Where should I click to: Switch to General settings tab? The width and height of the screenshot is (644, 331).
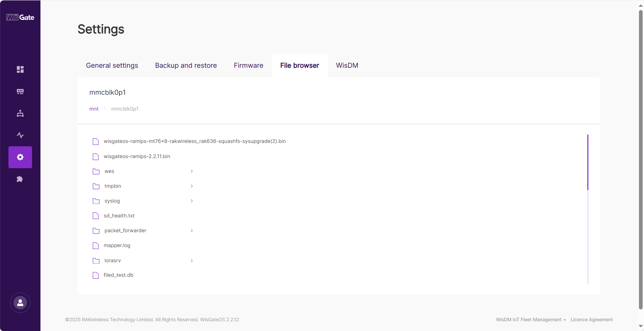click(112, 65)
